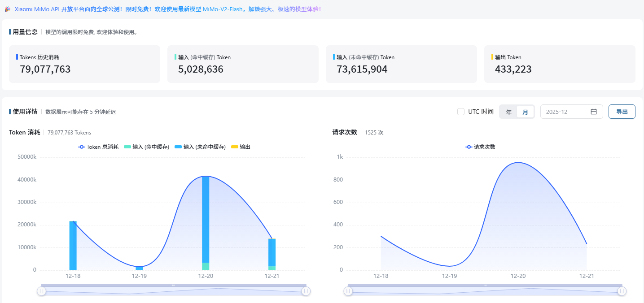
Task: Click the Token 总消耗 legend line marker
Action: 81,147
